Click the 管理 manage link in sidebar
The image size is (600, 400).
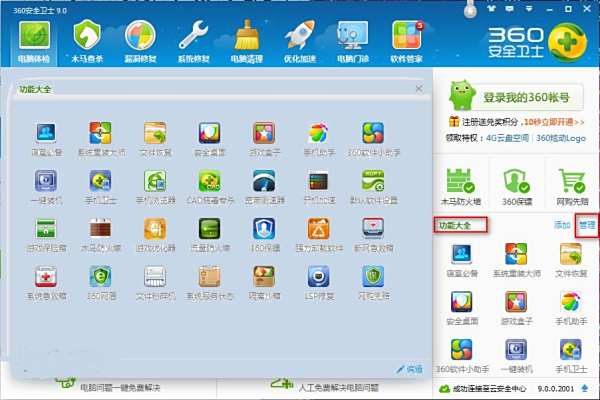(587, 225)
